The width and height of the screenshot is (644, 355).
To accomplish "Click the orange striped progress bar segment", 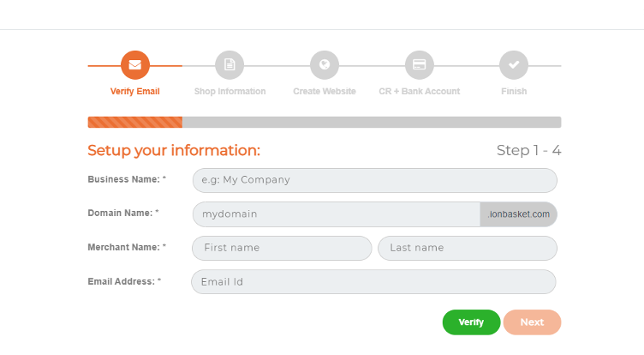I will click(135, 122).
